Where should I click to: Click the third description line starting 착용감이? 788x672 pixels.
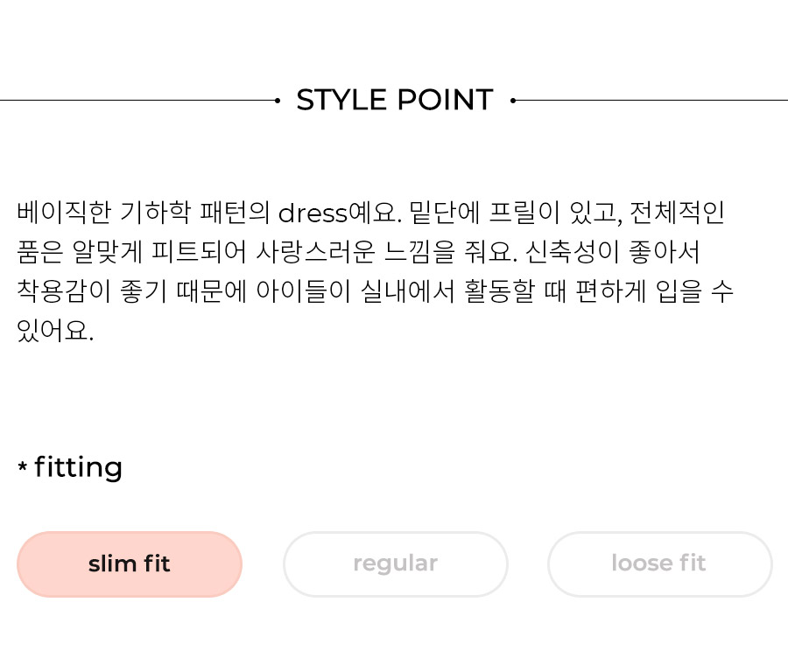tap(375, 290)
